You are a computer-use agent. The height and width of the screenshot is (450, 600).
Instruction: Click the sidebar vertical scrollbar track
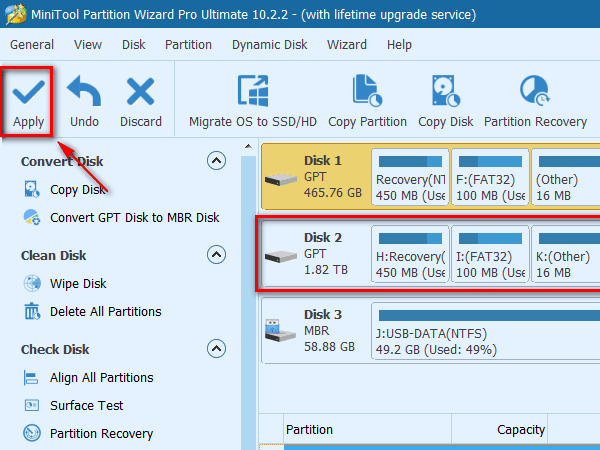pyautogui.click(x=248, y=302)
